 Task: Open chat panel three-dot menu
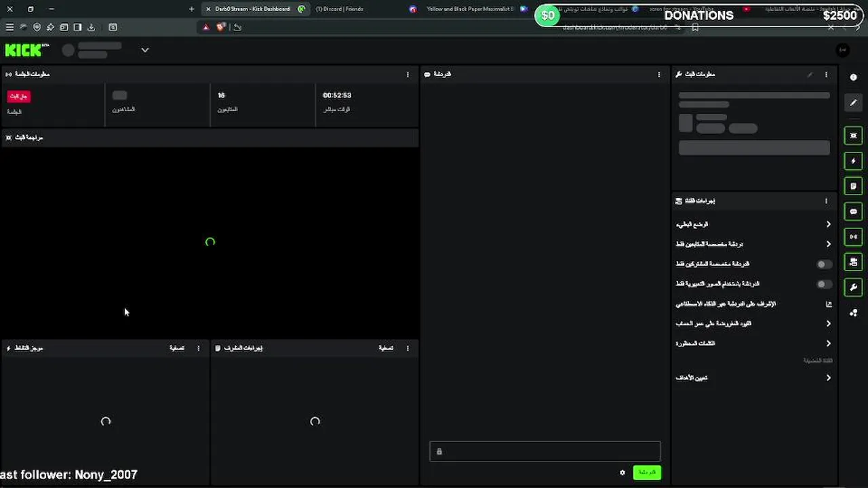[x=658, y=75]
